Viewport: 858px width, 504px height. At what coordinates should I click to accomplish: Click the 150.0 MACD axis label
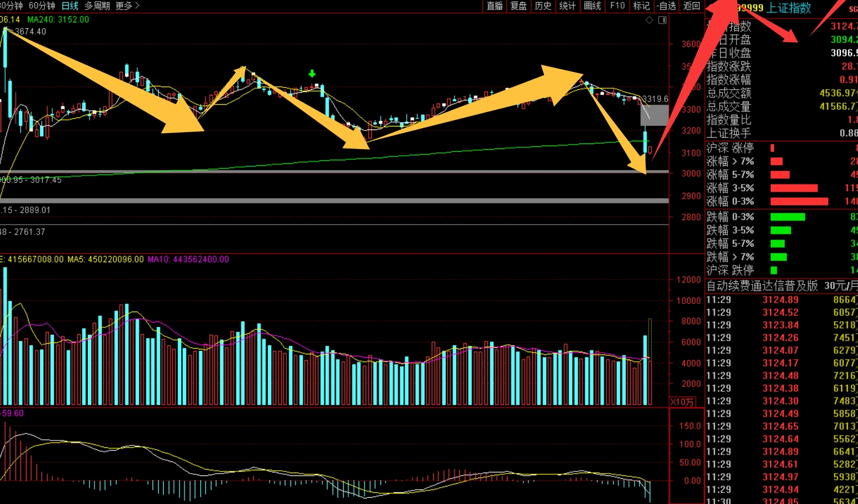point(690,426)
